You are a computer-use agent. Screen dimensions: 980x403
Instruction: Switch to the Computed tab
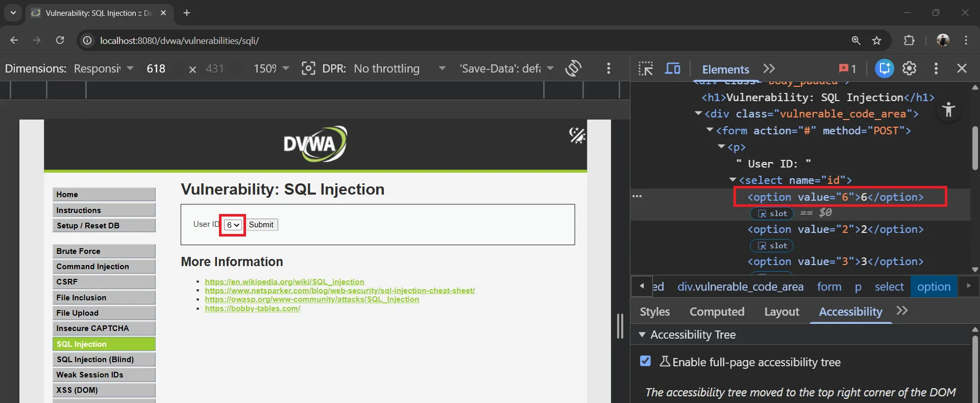(717, 312)
